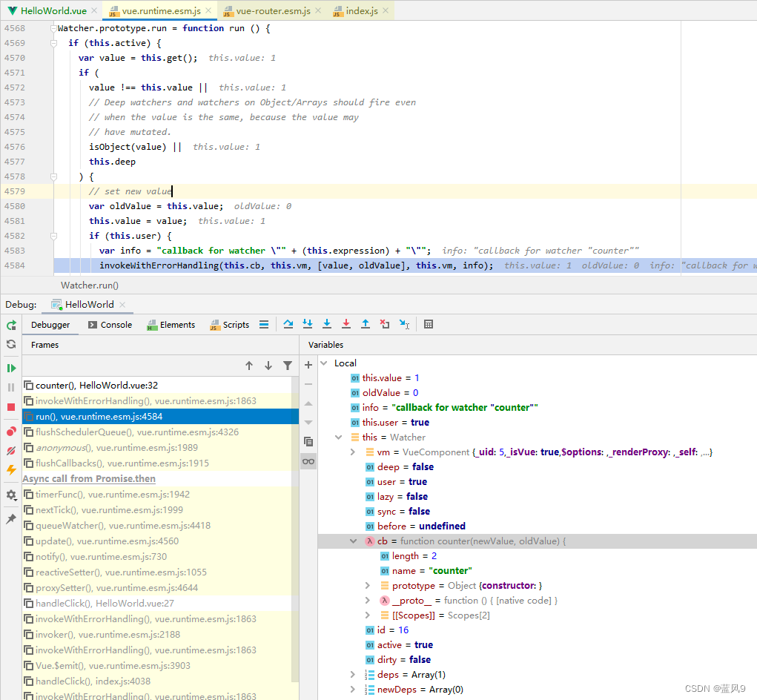Click the New Watch plus icon

coord(308,365)
